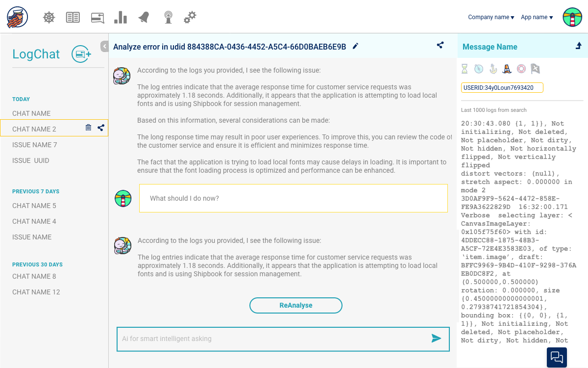The width and height of the screenshot is (588, 368).
Task: Start a new chat with the plus icon
Action: tap(81, 54)
